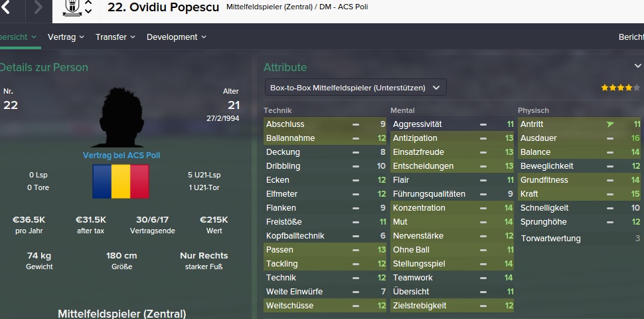The image size is (644, 319).
Task: Click the green Antritt trend arrow
Action: click(x=610, y=124)
